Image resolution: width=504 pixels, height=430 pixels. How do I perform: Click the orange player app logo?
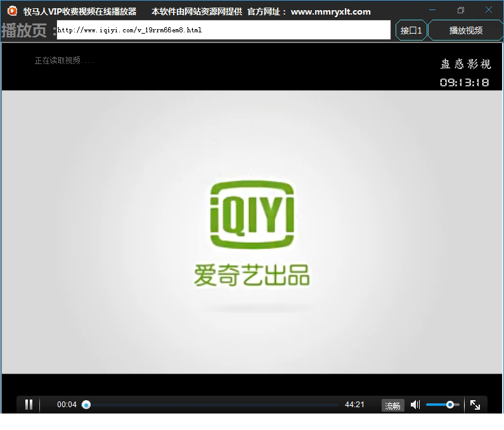coord(12,11)
